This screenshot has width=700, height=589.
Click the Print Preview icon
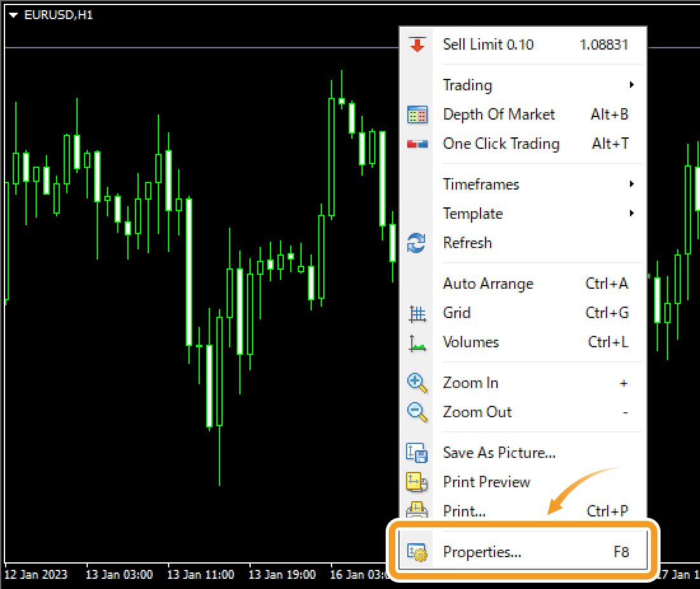[x=417, y=482]
